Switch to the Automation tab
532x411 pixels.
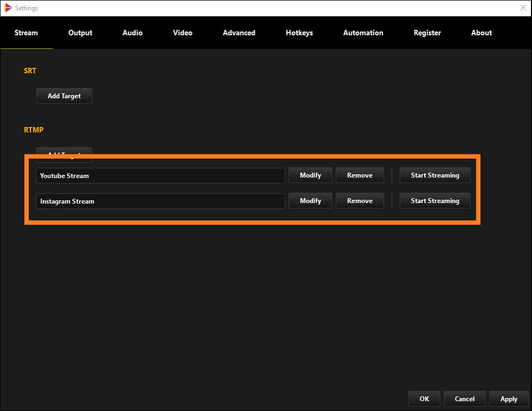click(363, 33)
